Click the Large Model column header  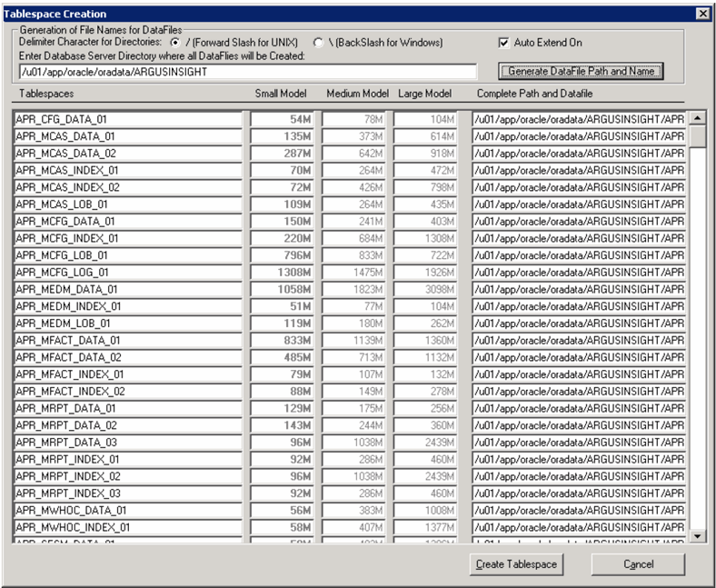(424, 94)
